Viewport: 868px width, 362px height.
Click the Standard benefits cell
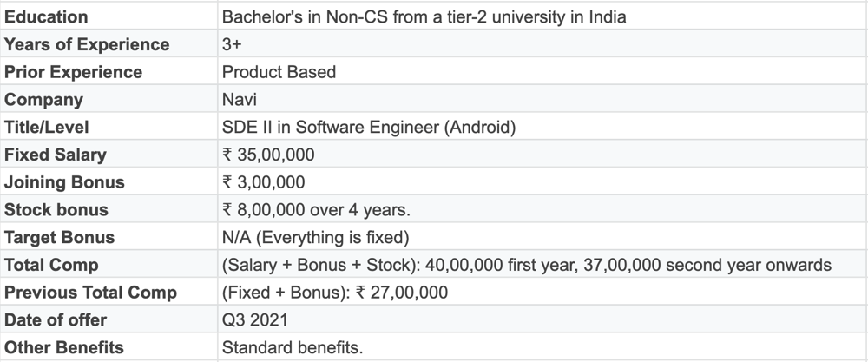pyautogui.click(x=292, y=348)
